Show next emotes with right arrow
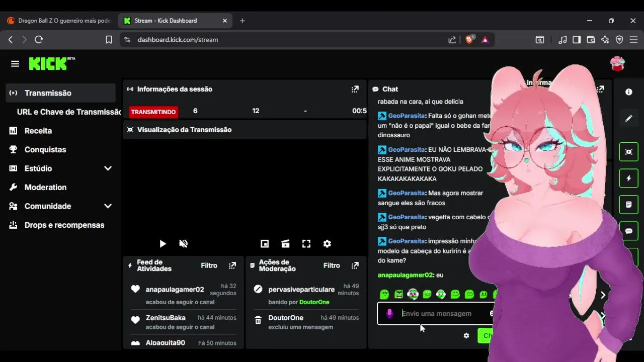The height and width of the screenshot is (362, 644). point(603,295)
